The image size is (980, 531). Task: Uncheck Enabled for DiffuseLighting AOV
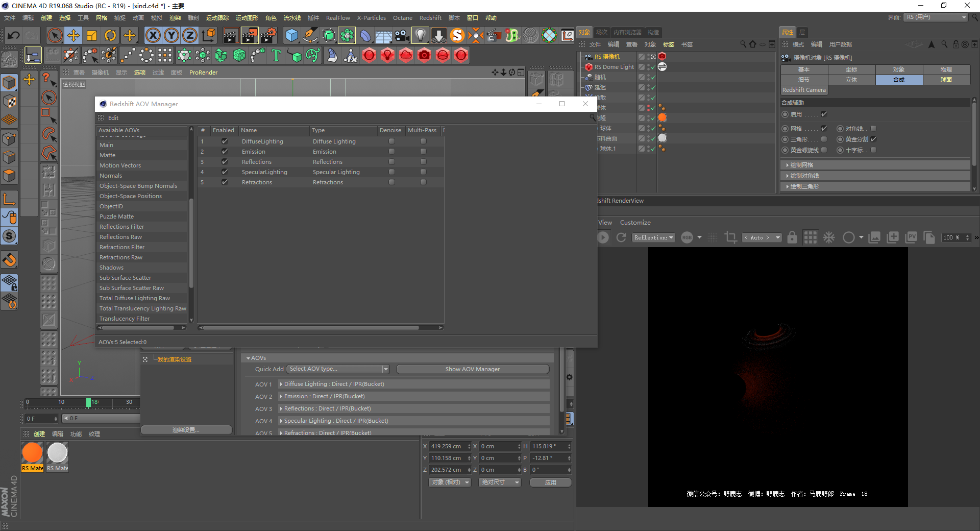225,141
